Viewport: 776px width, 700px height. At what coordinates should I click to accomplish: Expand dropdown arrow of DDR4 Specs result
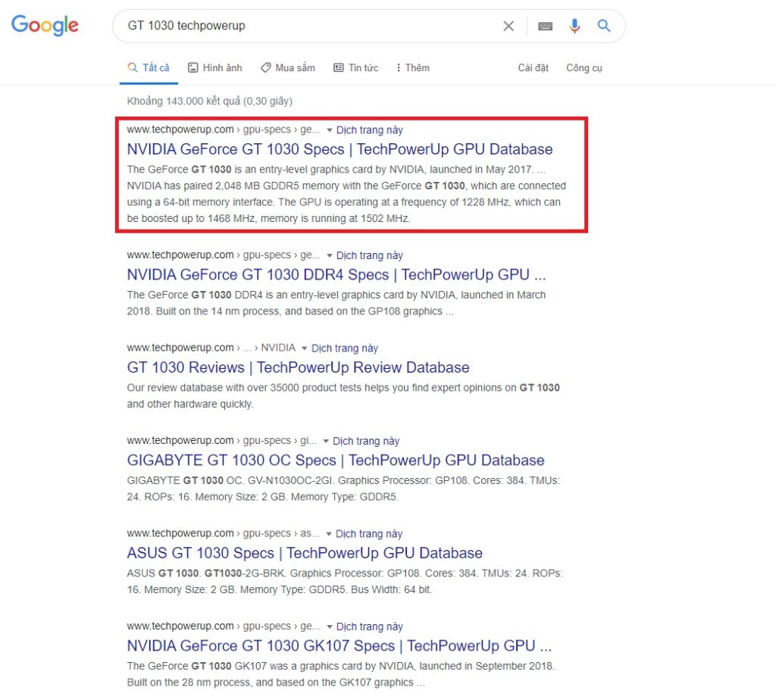[x=329, y=256]
